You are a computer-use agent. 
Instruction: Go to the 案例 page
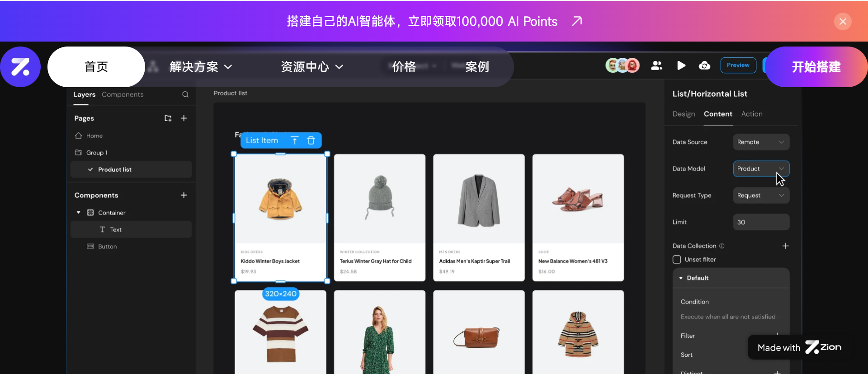(x=477, y=67)
